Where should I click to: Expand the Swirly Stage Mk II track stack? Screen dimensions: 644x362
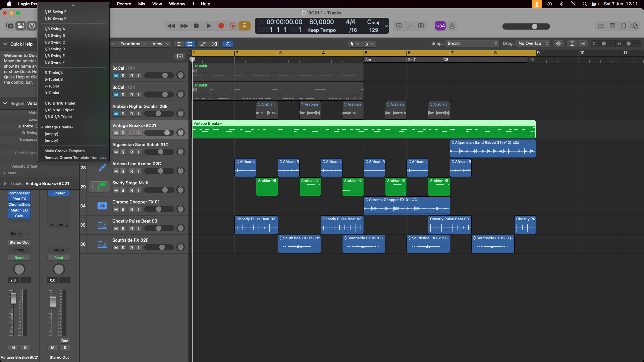click(x=92, y=187)
